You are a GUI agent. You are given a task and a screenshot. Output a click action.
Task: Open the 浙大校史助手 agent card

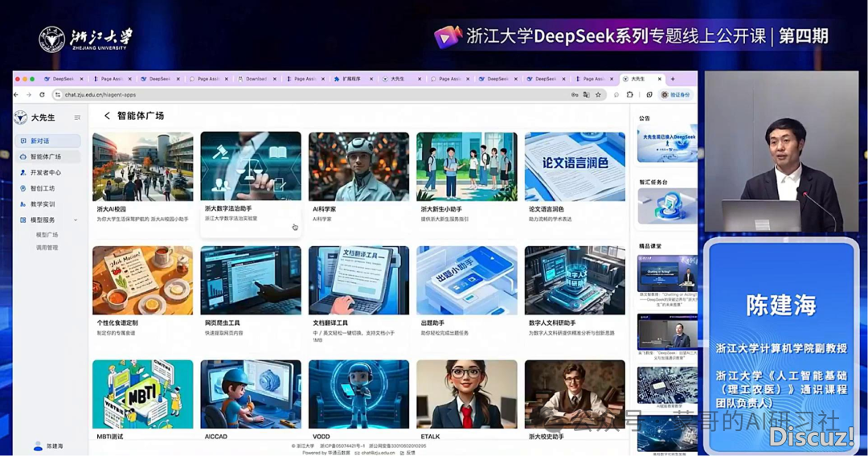(575, 400)
